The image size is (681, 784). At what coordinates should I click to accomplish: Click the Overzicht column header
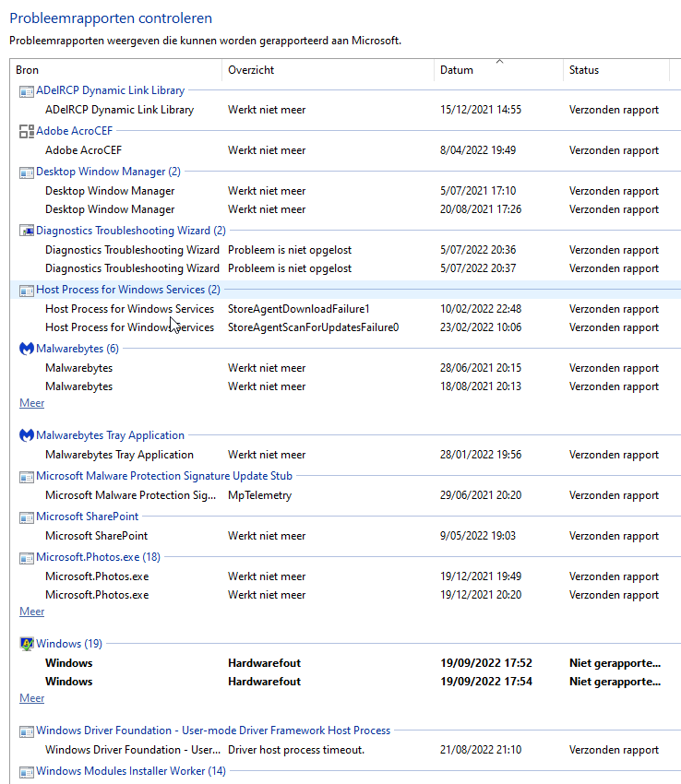(x=251, y=70)
